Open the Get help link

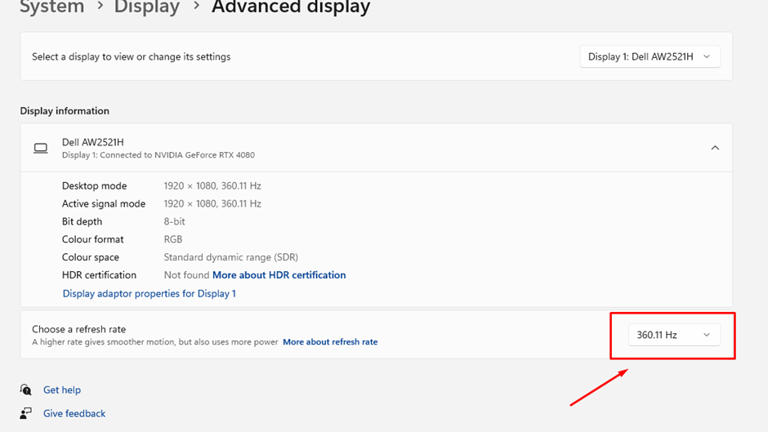tap(62, 390)
